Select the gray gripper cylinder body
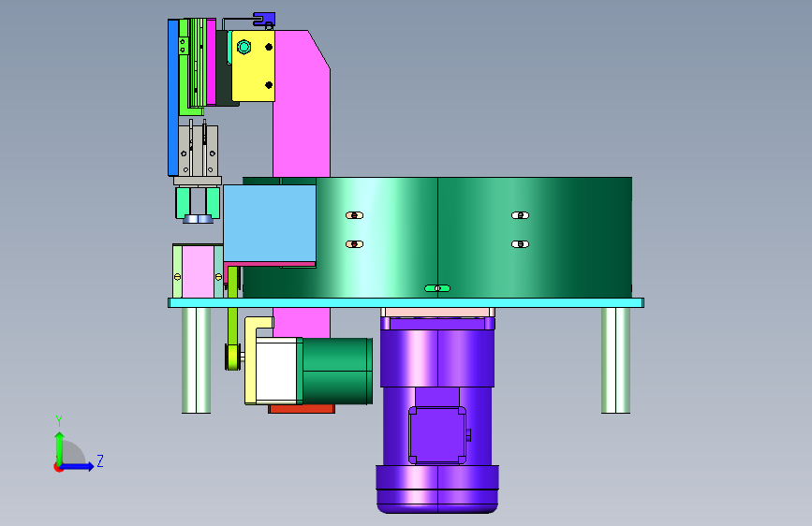This screenshot has width=812, height=526. tap(198, 150)
